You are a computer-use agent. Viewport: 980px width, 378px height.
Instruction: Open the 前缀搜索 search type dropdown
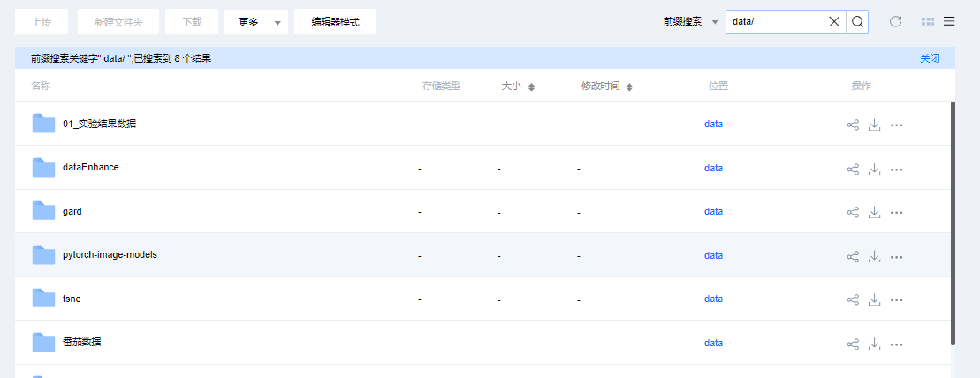(x=690, y=22)
